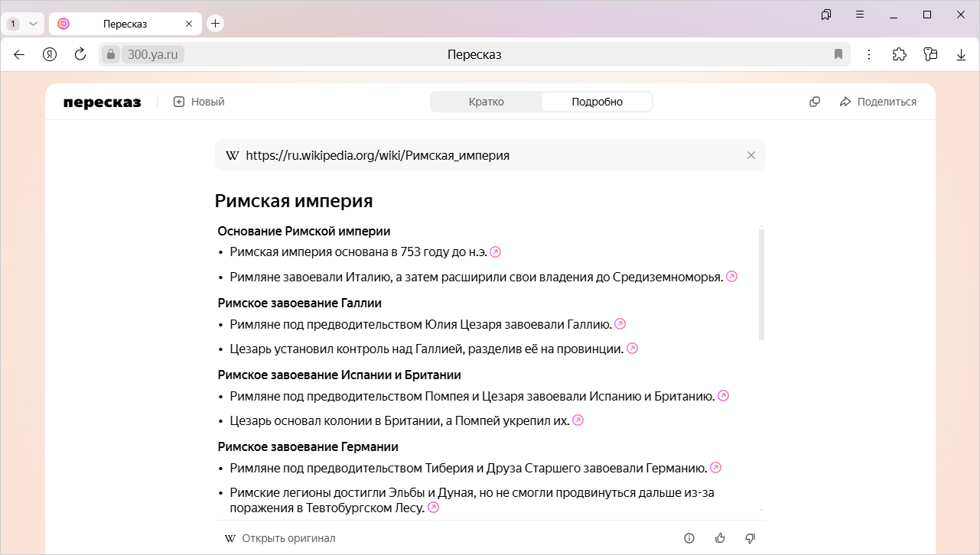This screenshot has width=980, height=555.
Task: Copy the summary using the copy icon
Action: pyautogui.click(x=815, y=102)
